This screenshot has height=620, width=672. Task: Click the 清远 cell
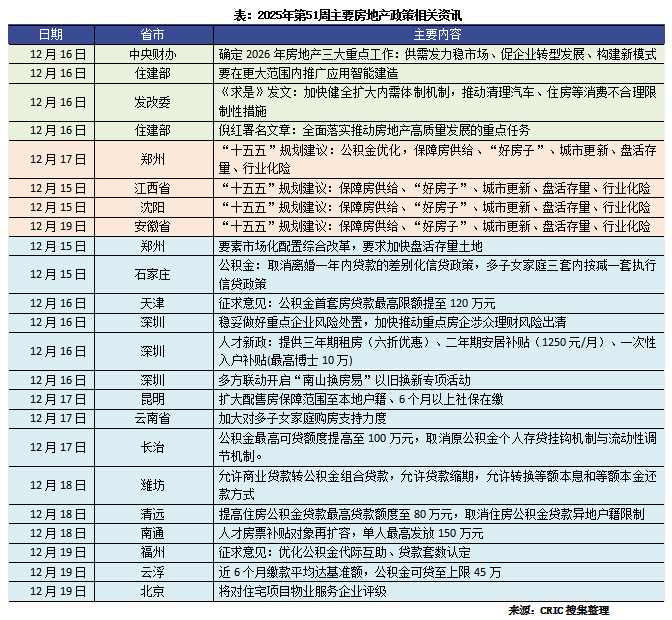click(152, 514)
